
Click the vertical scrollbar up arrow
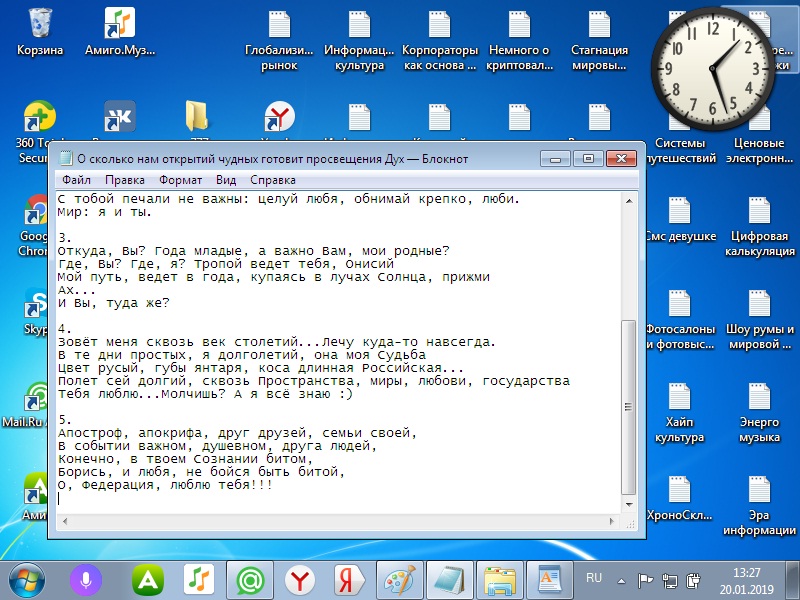(x=629, y=201)
